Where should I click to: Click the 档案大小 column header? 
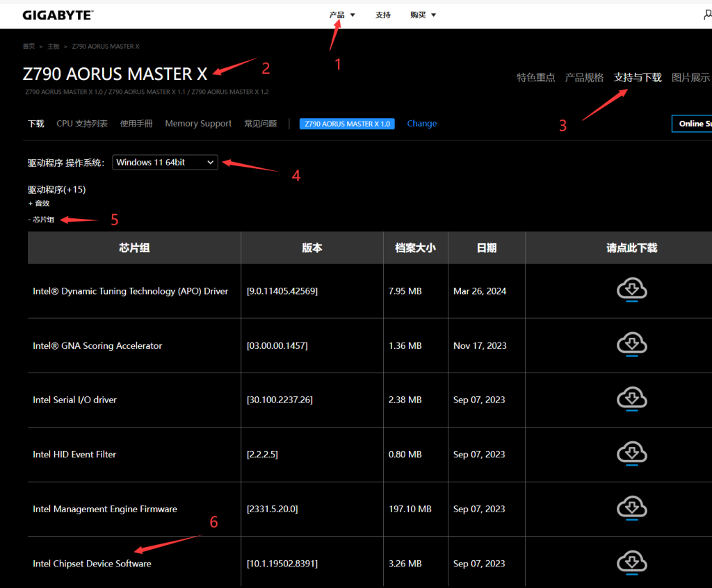click(x=416, y=248)
